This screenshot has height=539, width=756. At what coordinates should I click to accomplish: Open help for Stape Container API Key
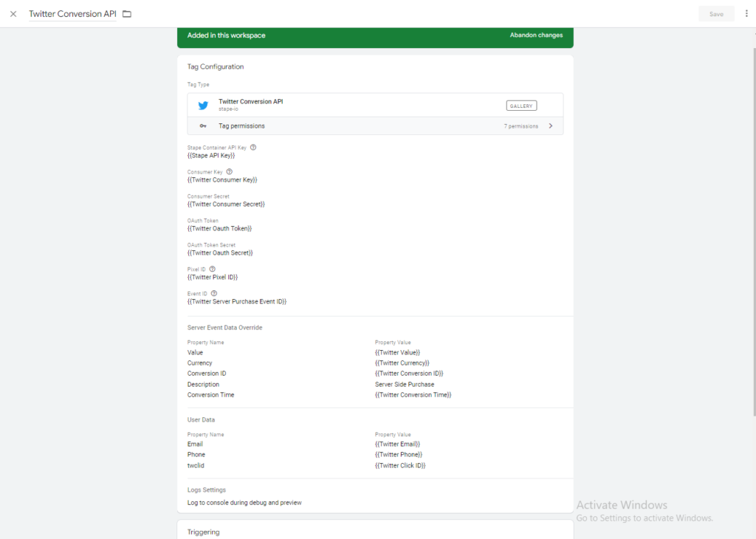(x=253, y=148)
